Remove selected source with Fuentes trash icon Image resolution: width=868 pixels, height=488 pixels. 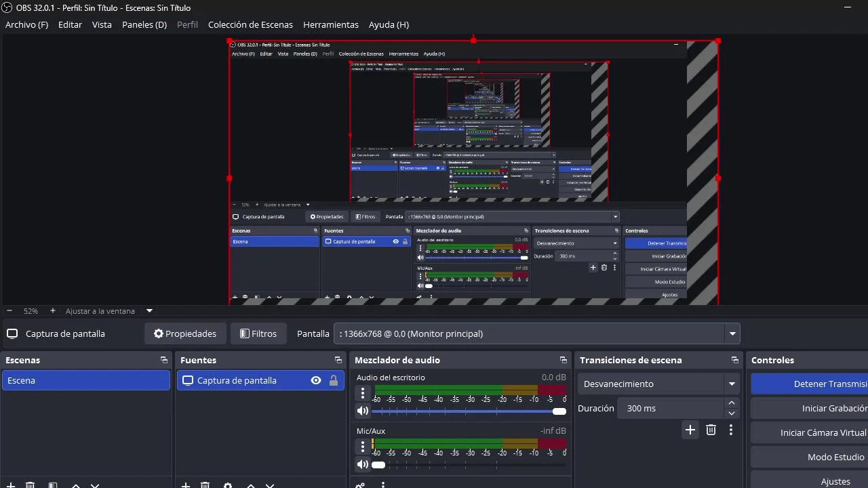205,485
